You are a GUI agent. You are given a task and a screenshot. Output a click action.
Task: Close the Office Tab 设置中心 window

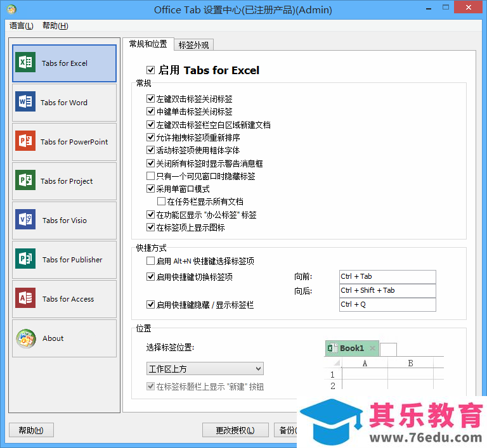[x=469, y=7]
